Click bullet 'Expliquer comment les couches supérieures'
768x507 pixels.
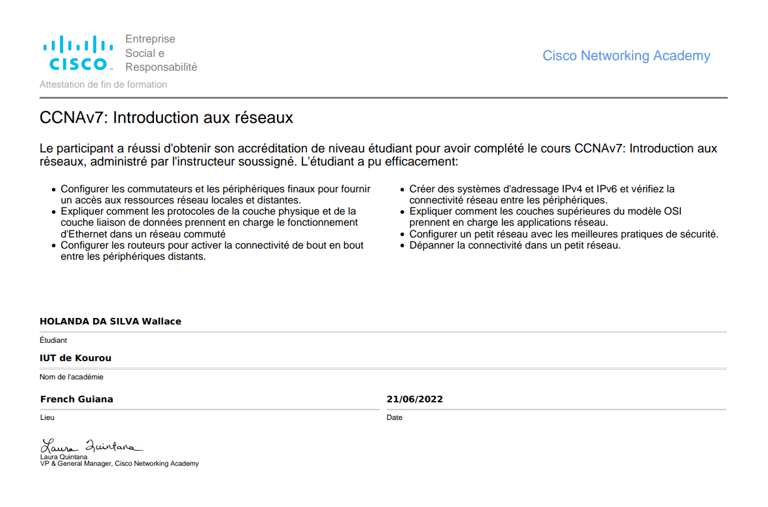click(x=545, y=217)
